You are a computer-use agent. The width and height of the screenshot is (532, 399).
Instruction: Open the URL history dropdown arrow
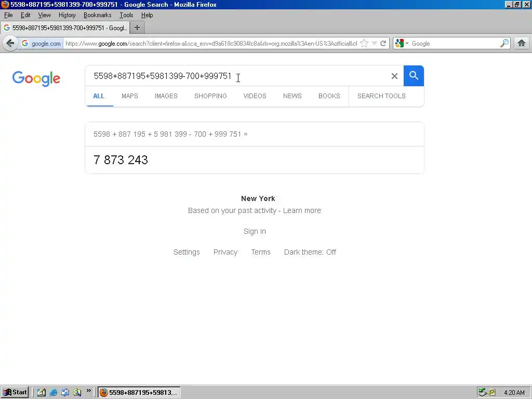click(x=374, y=44)
